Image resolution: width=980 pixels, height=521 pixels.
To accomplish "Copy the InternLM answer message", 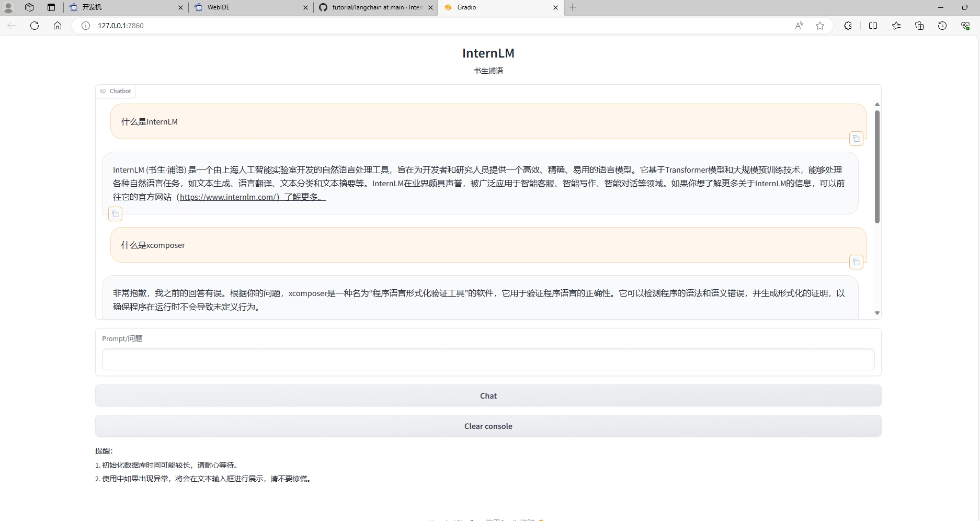I will click(x=115, y=214).
